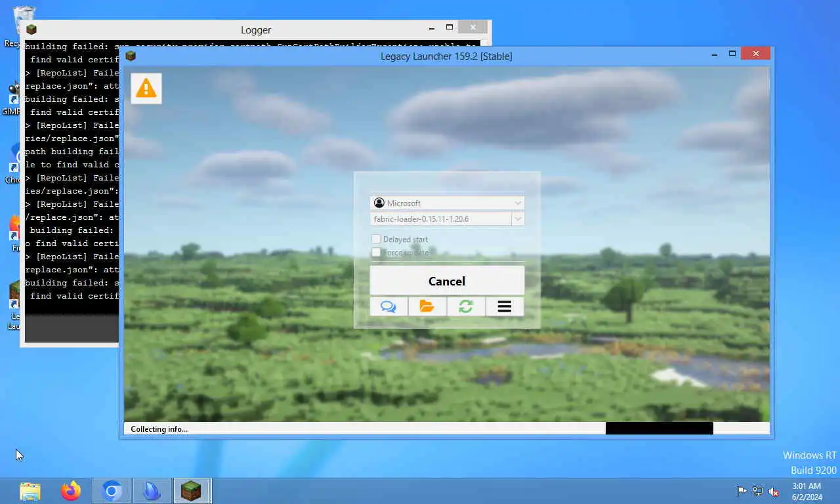The width and height of the screenshot is (840, 504).
Task: Click the blue crystal app taskbar icon
Action: (x=152, y=491)
